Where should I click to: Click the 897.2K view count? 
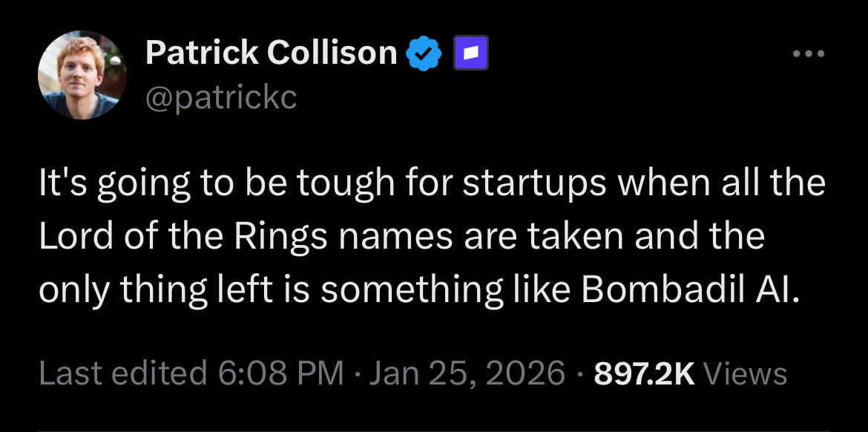click(x=643, y=373)
